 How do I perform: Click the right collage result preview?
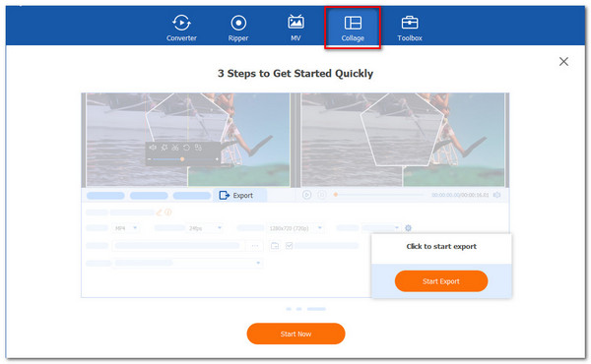403,140
